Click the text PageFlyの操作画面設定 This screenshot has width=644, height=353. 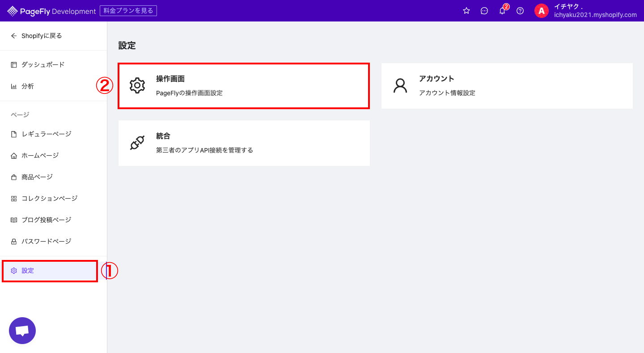[189, 93]
